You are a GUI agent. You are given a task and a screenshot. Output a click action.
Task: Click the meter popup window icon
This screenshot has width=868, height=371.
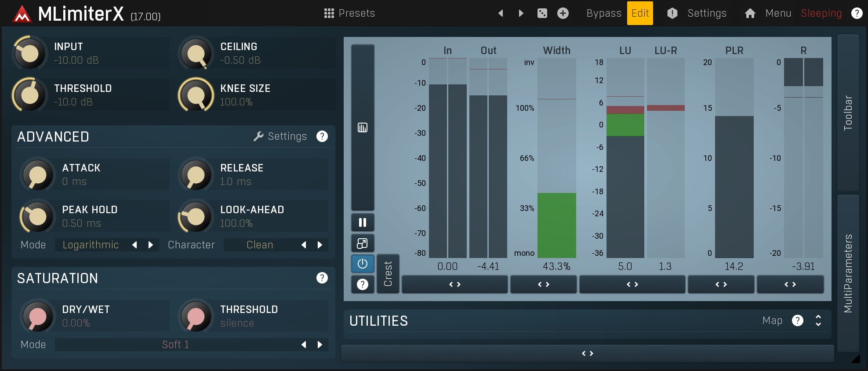coord(362,243)
